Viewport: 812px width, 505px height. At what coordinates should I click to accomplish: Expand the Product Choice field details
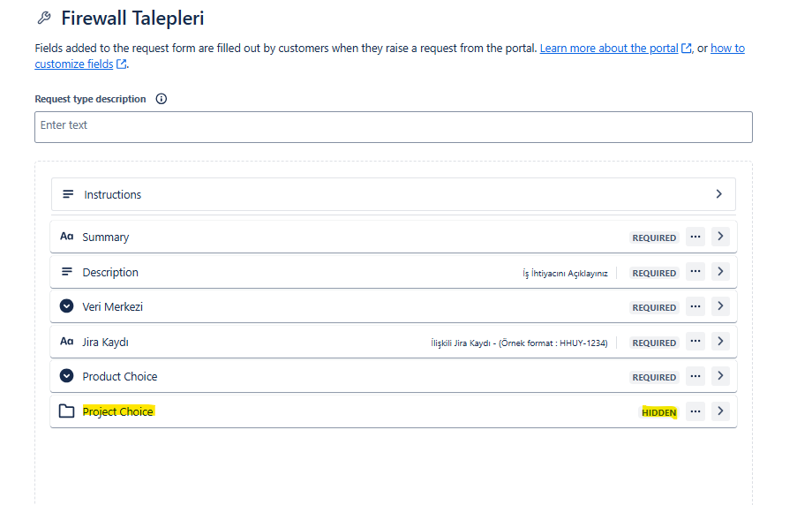[720, 376]
